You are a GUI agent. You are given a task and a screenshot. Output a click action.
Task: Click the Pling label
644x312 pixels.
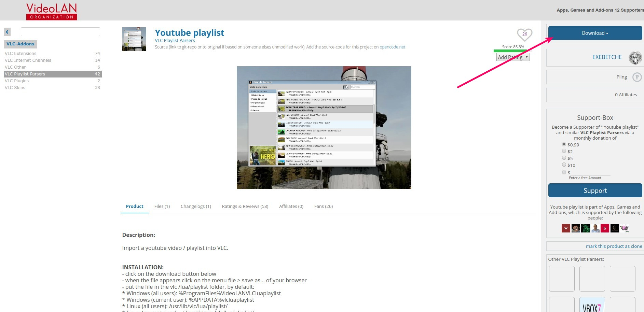(x=621, y=77)
